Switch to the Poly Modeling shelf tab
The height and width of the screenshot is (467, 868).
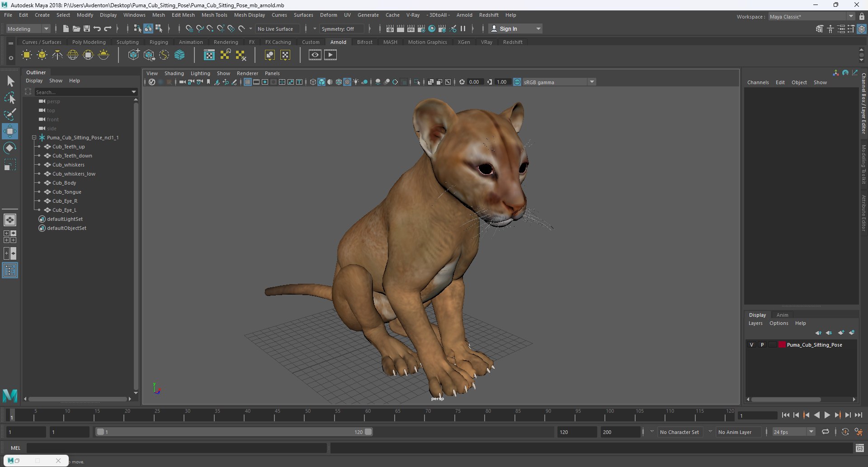tap(89, 42)
